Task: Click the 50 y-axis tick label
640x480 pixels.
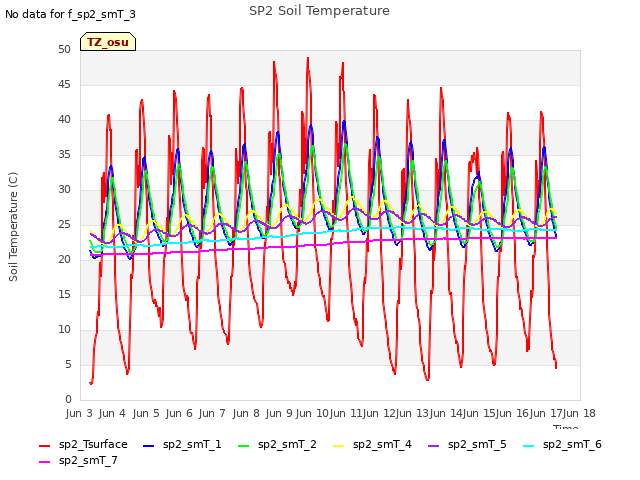Action: coord(64,50)
